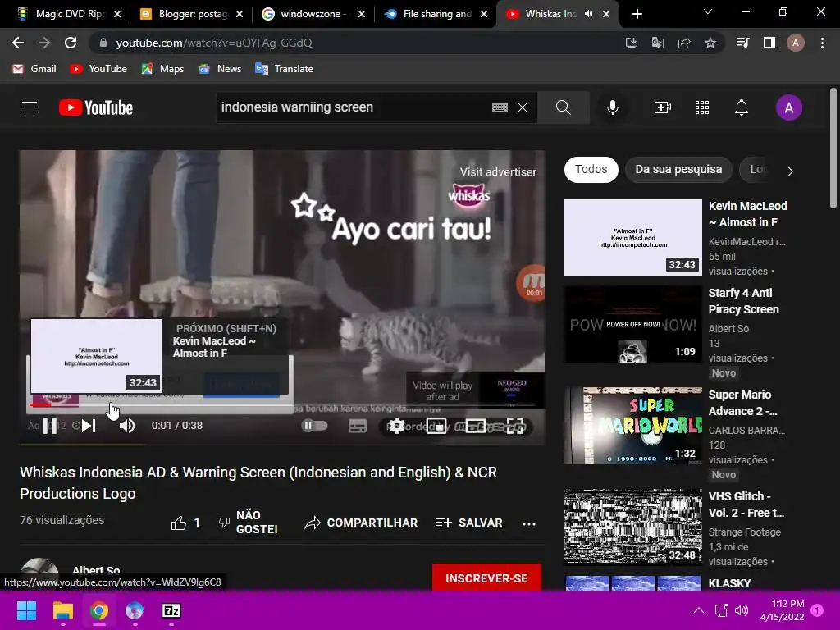Open the Windows Start menu
Screen dimensions: 840x630
click(26, 610)
